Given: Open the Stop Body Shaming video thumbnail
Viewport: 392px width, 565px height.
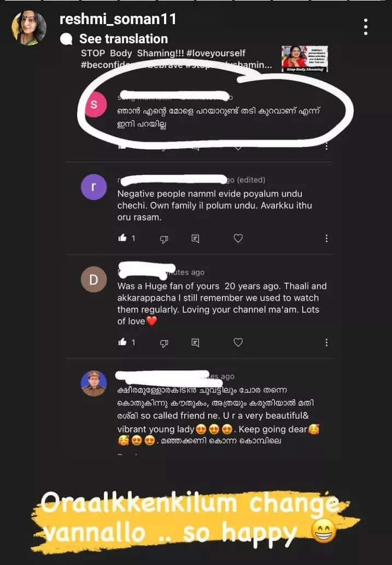Looking at the screenshot, I should click(x=305, y=59).
